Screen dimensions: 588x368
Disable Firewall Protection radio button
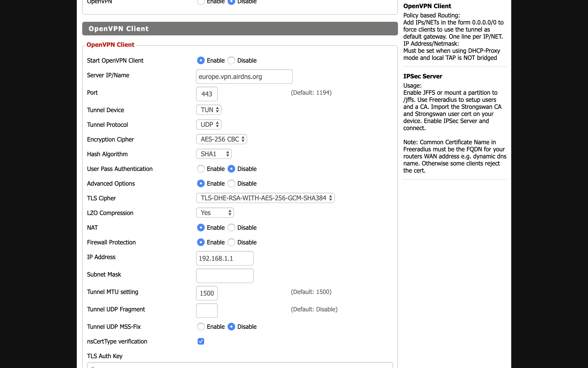point(231,242)
